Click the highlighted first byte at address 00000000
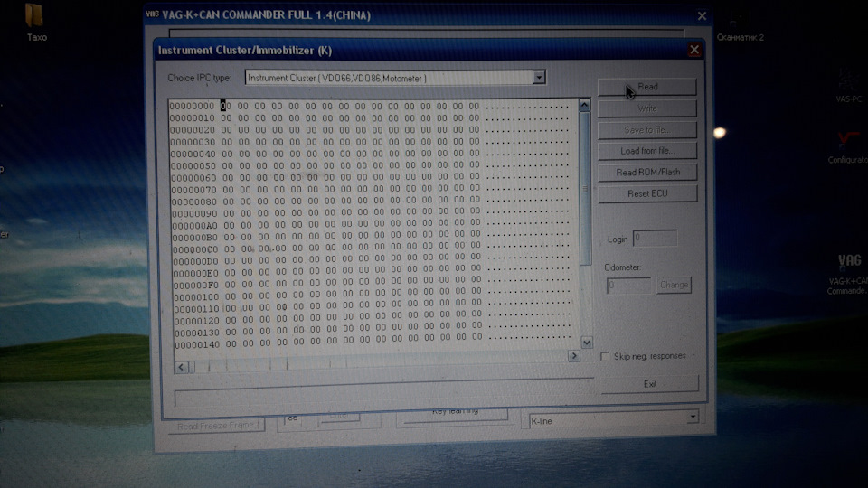868x488 pixels. click(223, 106)
